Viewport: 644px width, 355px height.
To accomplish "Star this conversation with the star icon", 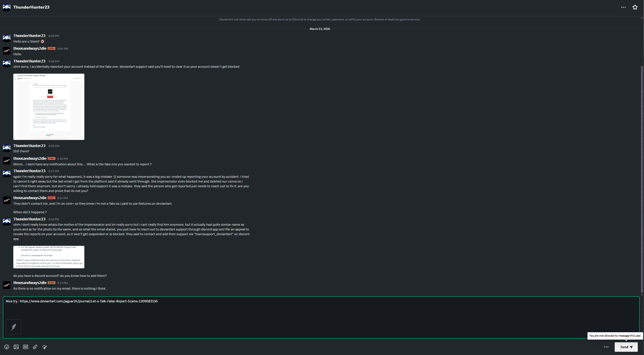I will pyautogui.click(x=635, y=7).
